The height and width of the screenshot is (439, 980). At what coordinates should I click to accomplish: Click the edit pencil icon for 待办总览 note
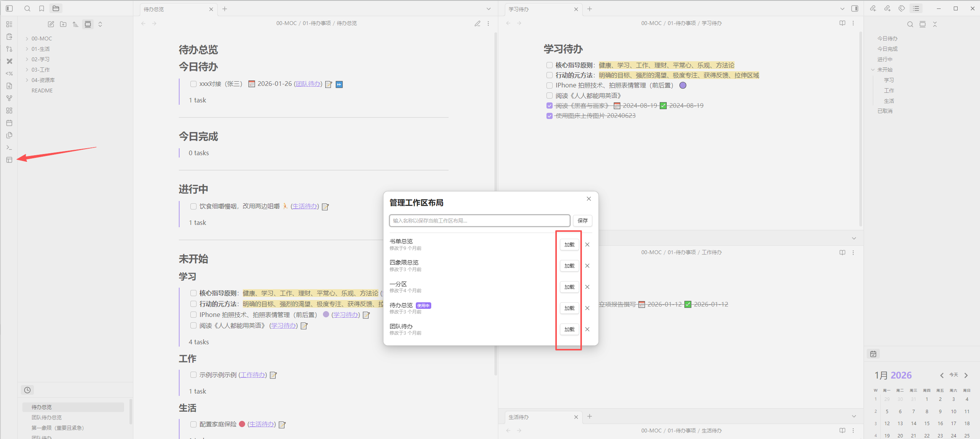pyautogui.click(x=477, y=23)
